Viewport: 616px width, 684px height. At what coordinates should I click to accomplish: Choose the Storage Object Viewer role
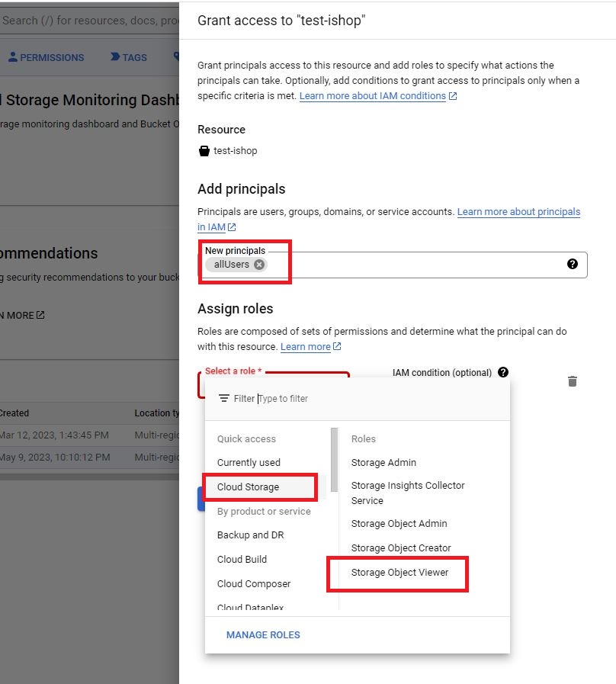[x=399, y=573]
